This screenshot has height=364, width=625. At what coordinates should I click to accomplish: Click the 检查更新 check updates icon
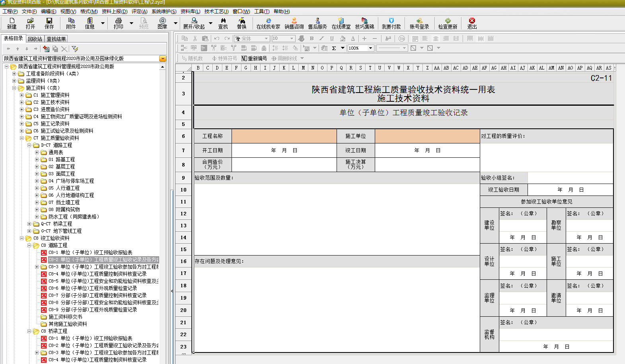448,23
